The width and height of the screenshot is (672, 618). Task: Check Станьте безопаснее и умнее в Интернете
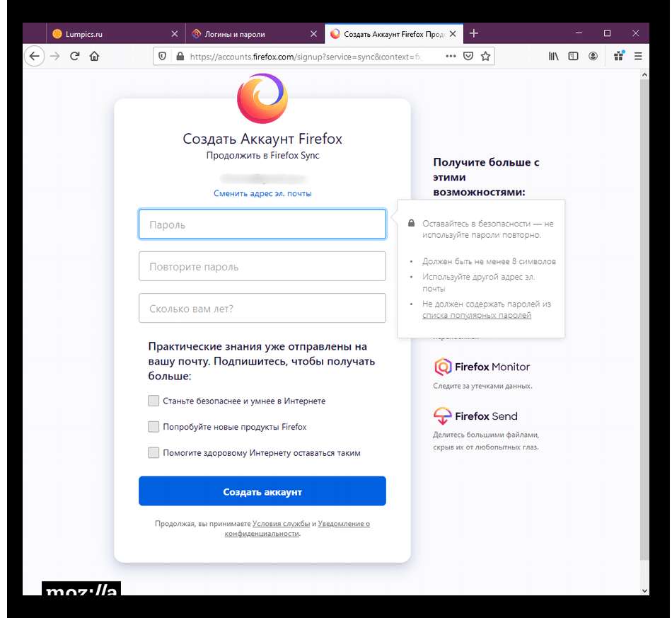click(x=153, y=401)
